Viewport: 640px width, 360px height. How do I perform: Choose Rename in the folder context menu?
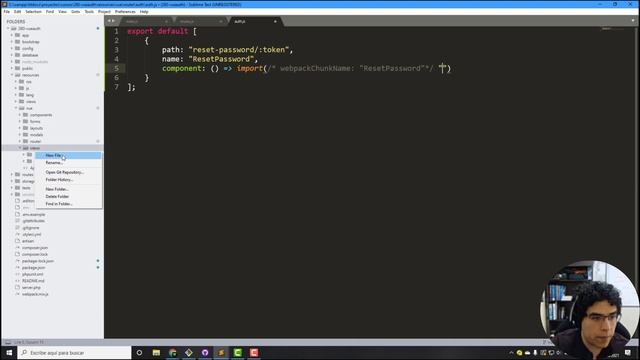tap(54, 162)
